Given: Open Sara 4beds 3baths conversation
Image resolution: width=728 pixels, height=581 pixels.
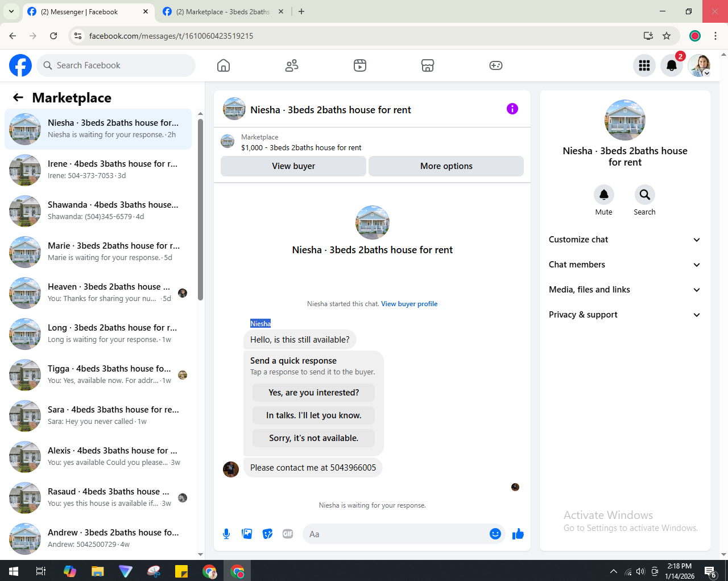Looking at the screenshot, I should coord(98,416).
